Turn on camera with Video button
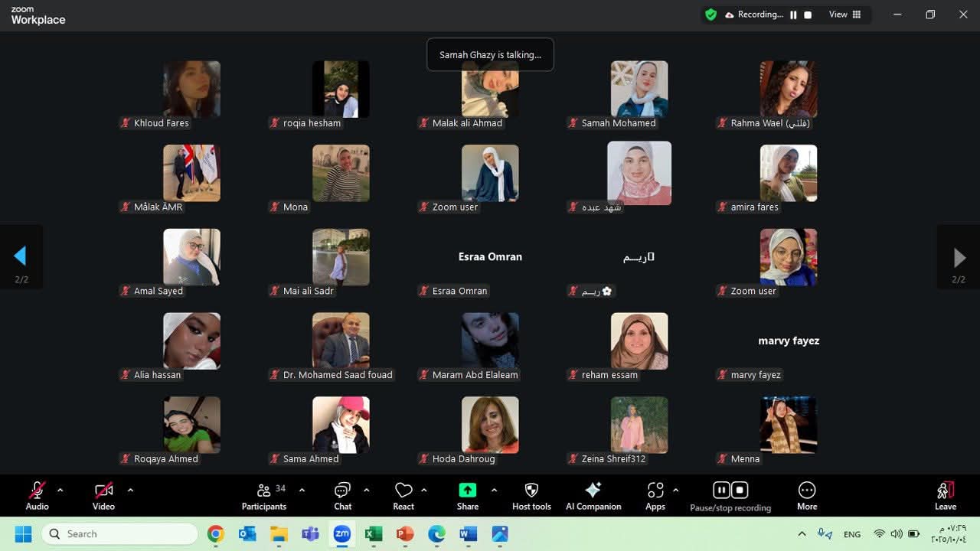980x551 pixels. click(x=103, y=491)
